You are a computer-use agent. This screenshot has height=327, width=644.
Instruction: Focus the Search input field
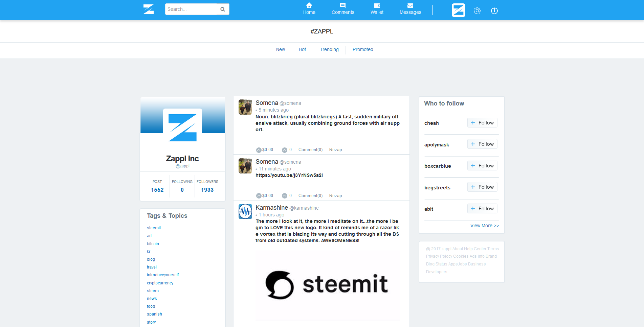click(x=192, y=9)
